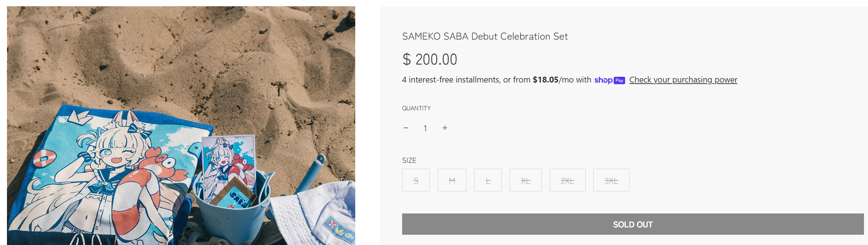Click the Shop Pay logo
The height and width of the screenshot is (245, 868).
[x=609, y=80]
